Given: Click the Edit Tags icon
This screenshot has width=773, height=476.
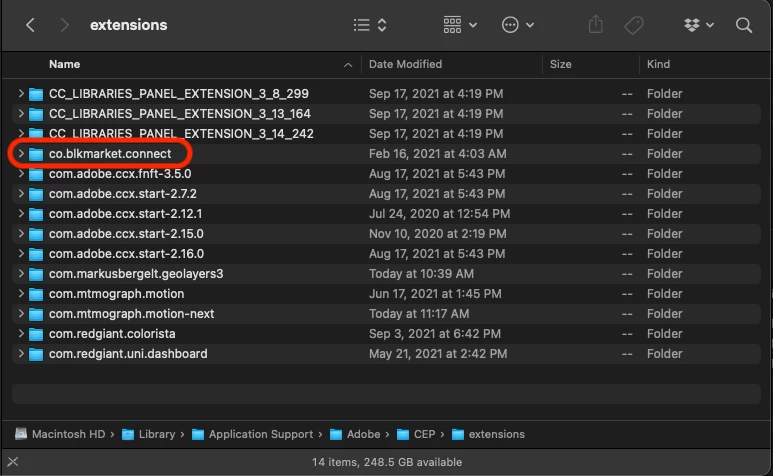Looking at the screenshot, I should 634,25.
